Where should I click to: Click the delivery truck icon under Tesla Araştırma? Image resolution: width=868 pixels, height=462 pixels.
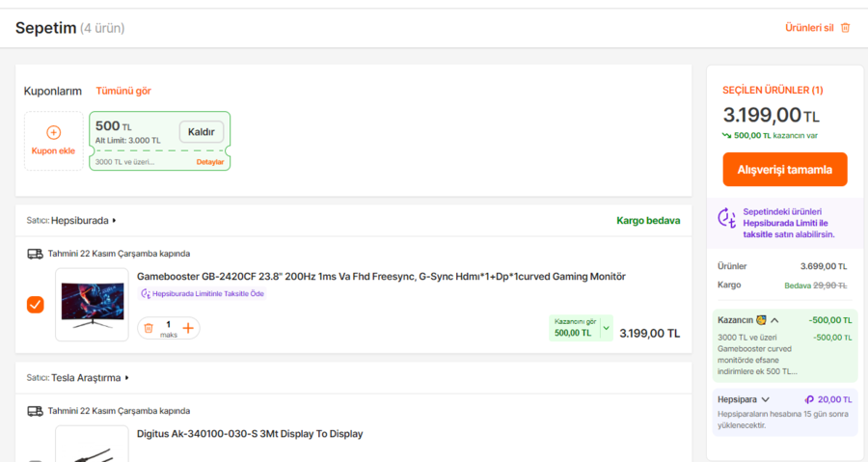pyautogui.click(x=35, y=410)
